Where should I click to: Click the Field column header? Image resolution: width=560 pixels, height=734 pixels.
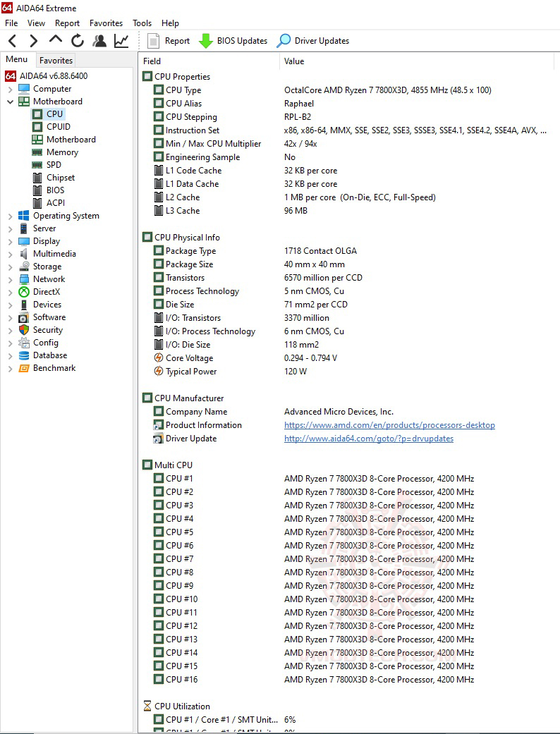point(209,61)
